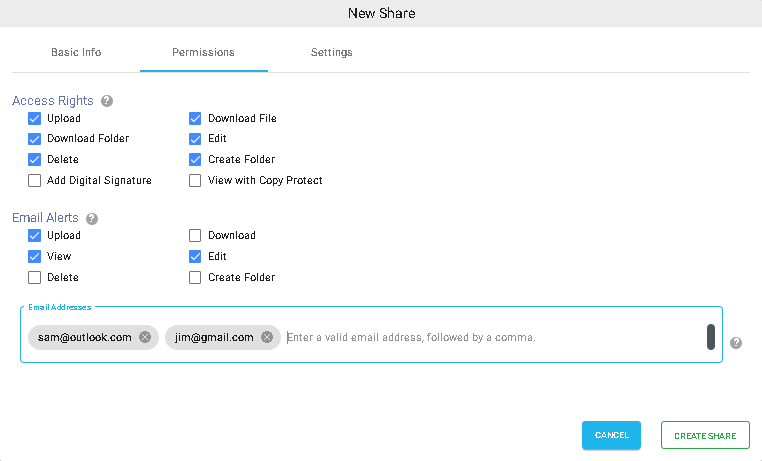The width and height of the screenshot is (762, 461).
Task: Disable the View email alert
Action: click(35, 256)
